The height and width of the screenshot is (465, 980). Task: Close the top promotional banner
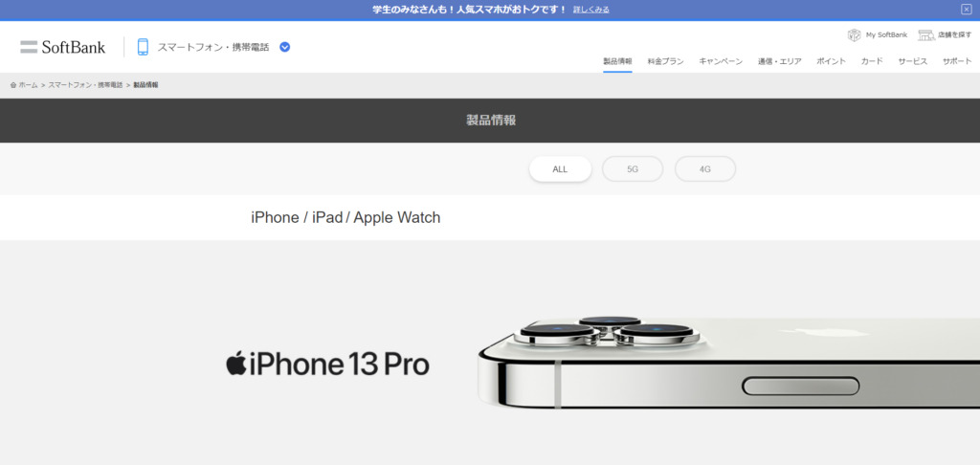pyautogui.click(x=967, y=10)
